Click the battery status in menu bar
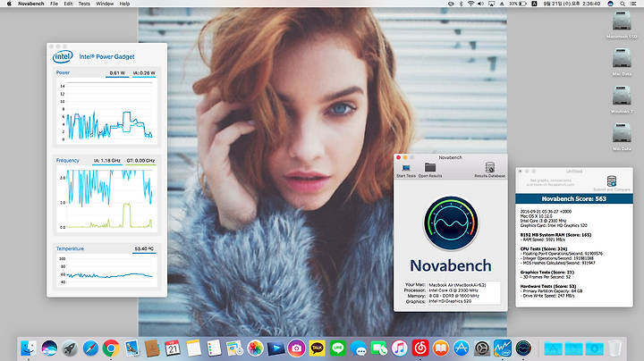Screen dimensions: 644x361 (x=518, y=4)
